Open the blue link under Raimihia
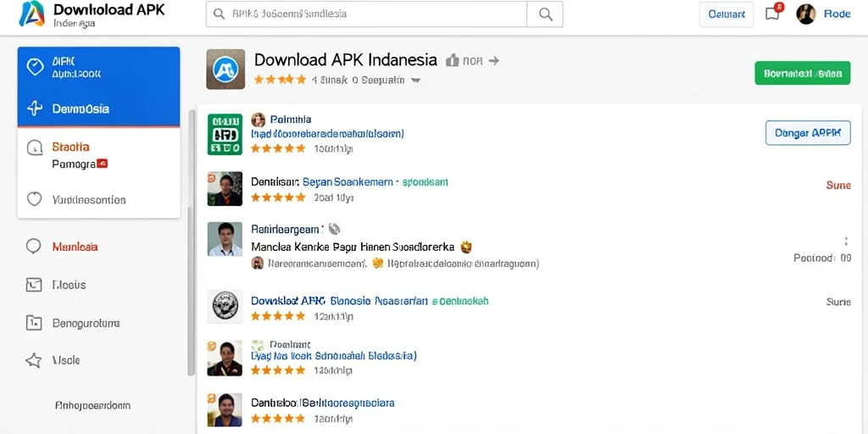Viewport: 868px width, 434px height. click(327, 133)
